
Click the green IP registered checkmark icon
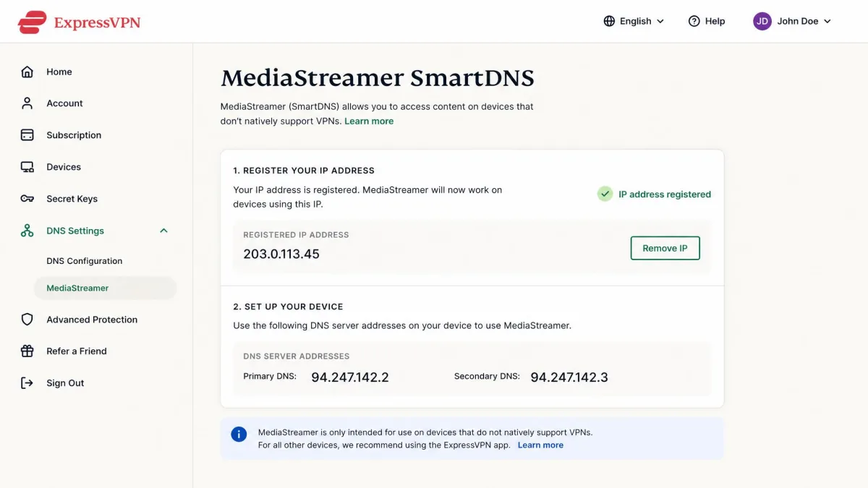click(605, 194)
